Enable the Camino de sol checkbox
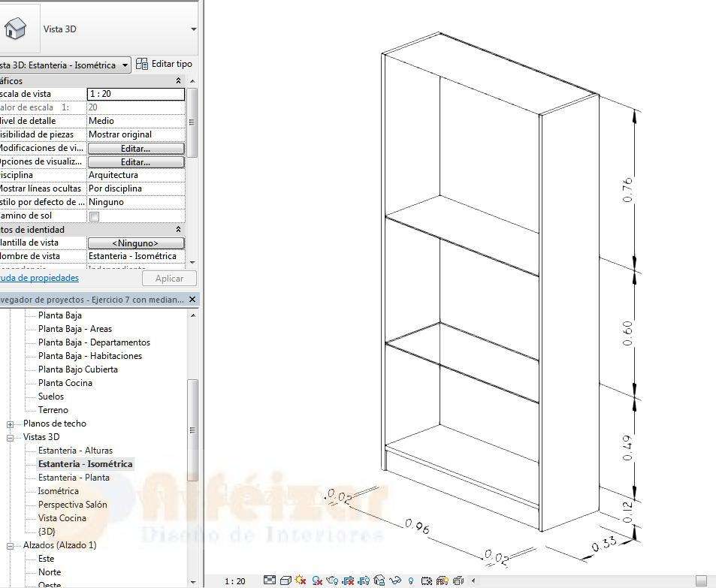The image size is (716, 588). click(94, 216)
